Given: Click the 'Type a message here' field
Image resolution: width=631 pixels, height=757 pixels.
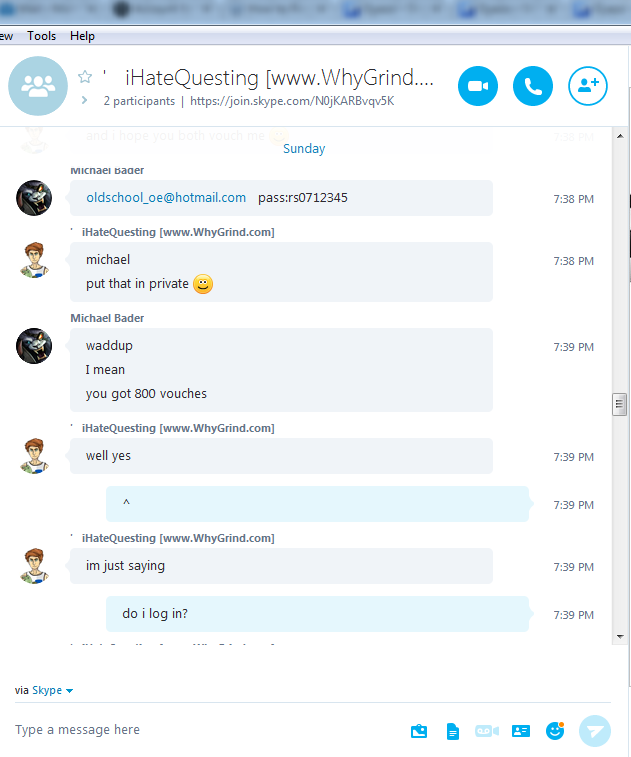Looking at the screenshot, I should (208, 730).
